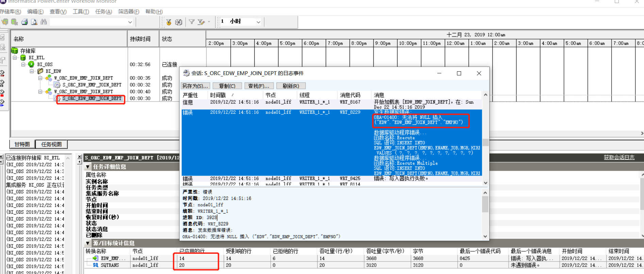Click the connect to repository toolbar icon
644x274 pixels.
(x=5, y=22)
